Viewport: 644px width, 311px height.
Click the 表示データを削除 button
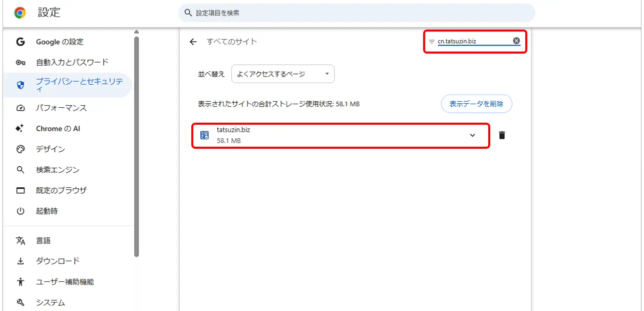[x=476, y=104]
